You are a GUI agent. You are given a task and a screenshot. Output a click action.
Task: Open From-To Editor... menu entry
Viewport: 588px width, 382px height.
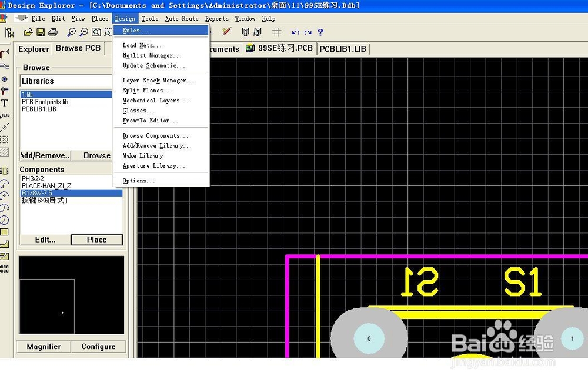tap(161, 121)
